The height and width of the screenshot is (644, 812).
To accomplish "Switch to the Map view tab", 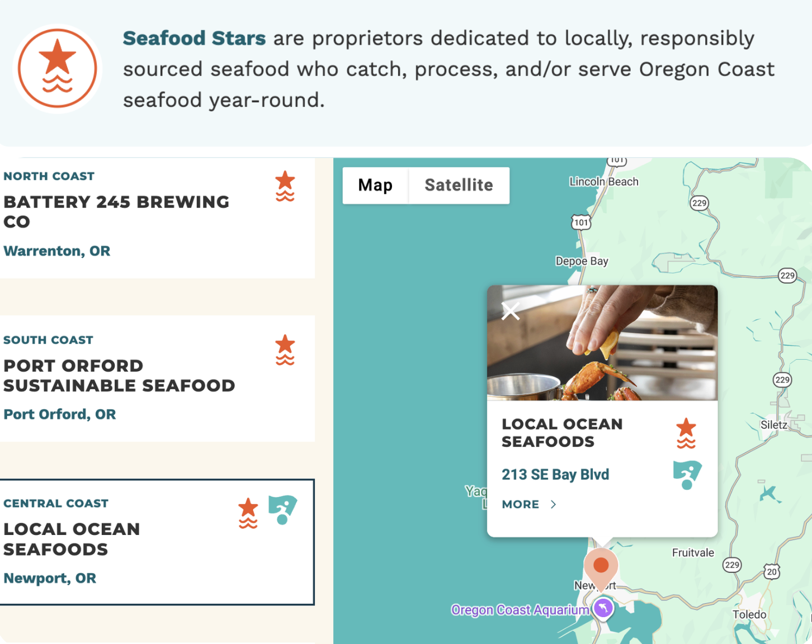I will click(x=375, y=185).
